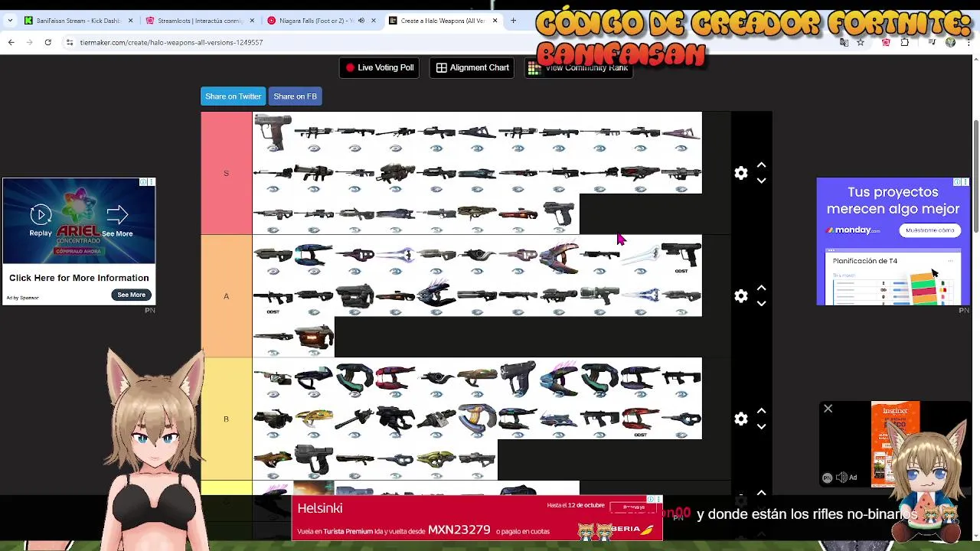The width and height of the screenshot is (980, 551).
Task: Click Replay on the Ariel ad
Action: 41,220
